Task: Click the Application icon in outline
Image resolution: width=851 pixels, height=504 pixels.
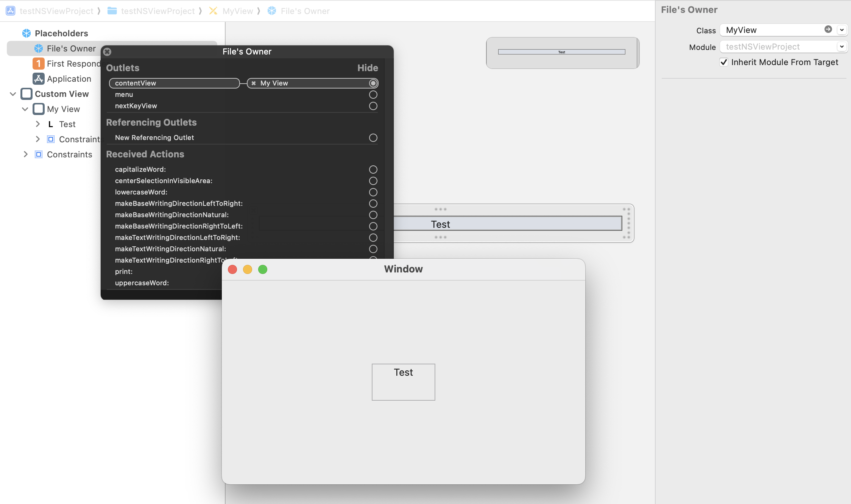Action: 39,79
